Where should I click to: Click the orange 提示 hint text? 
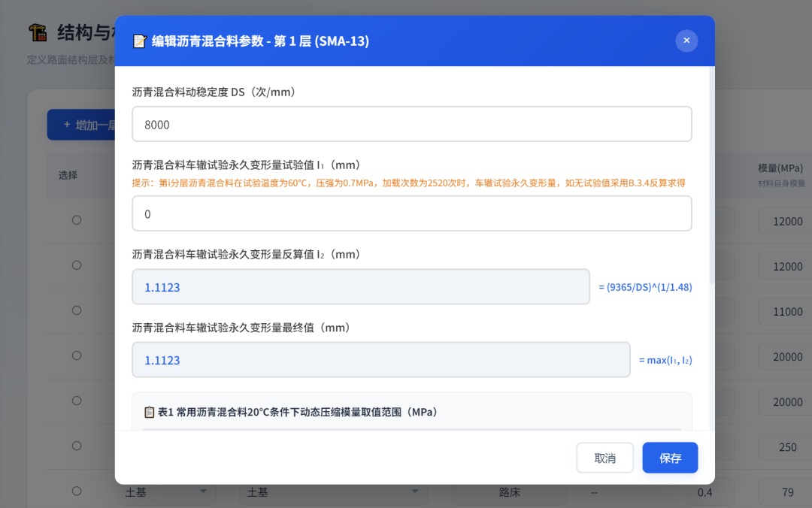pos(408,183)
